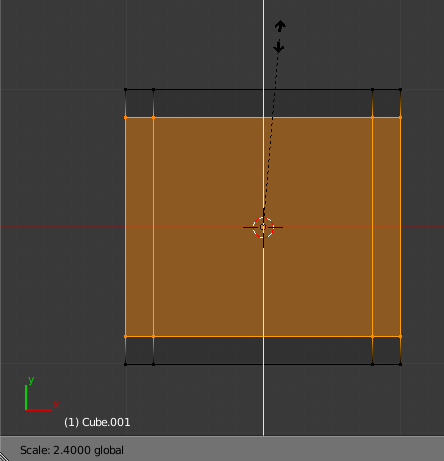
Task: Select the unselected bottom-right outer corner vertex
Action: [400, 364]
